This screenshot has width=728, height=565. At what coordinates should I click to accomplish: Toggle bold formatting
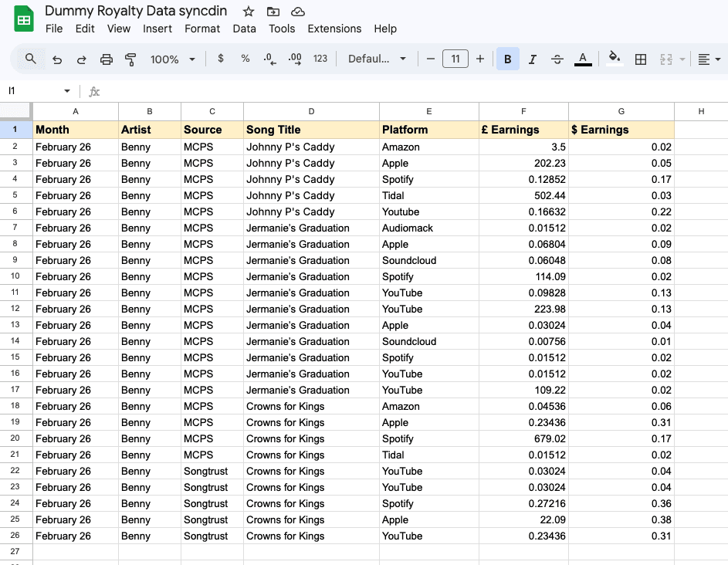click(x=507, y=59)
